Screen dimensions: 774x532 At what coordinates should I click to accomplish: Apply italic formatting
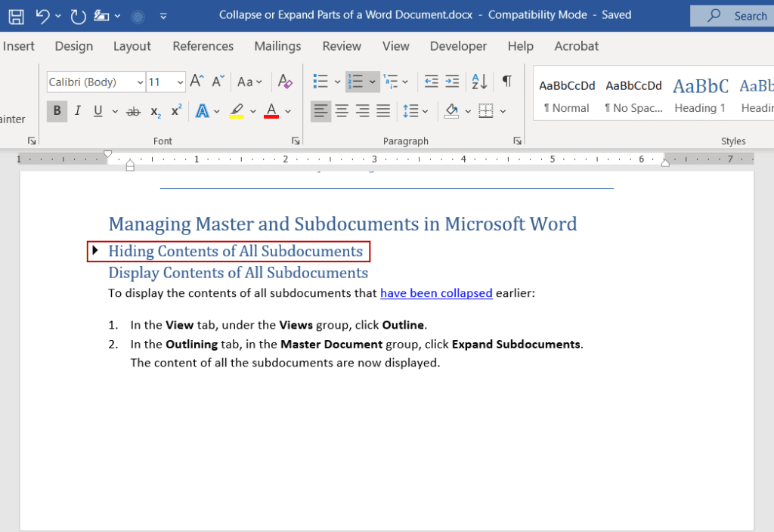(x=76, y=111)
